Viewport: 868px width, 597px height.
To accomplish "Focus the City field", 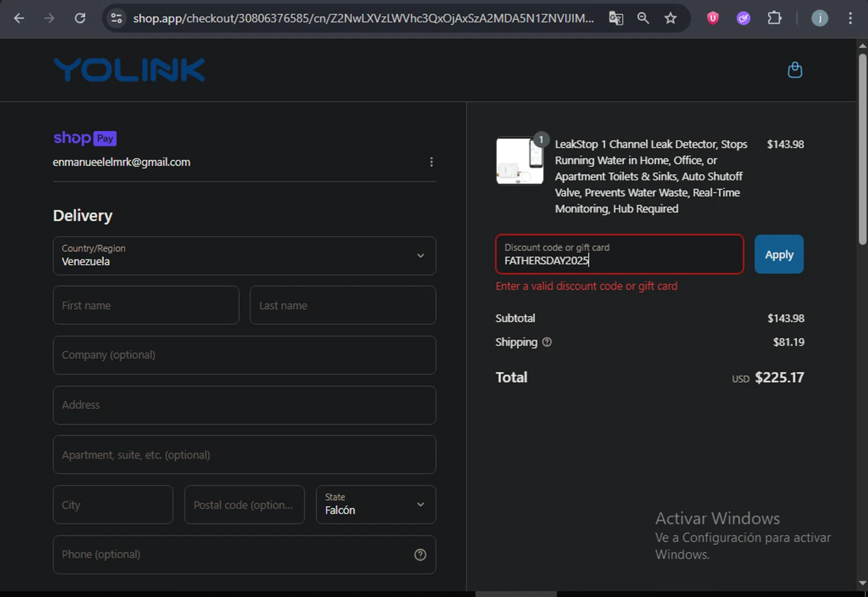I will (113, 504).
